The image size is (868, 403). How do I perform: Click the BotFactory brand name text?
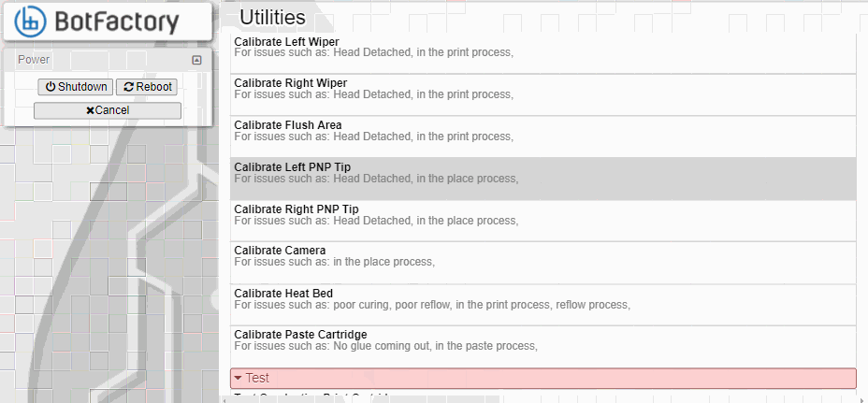(116, 22)
